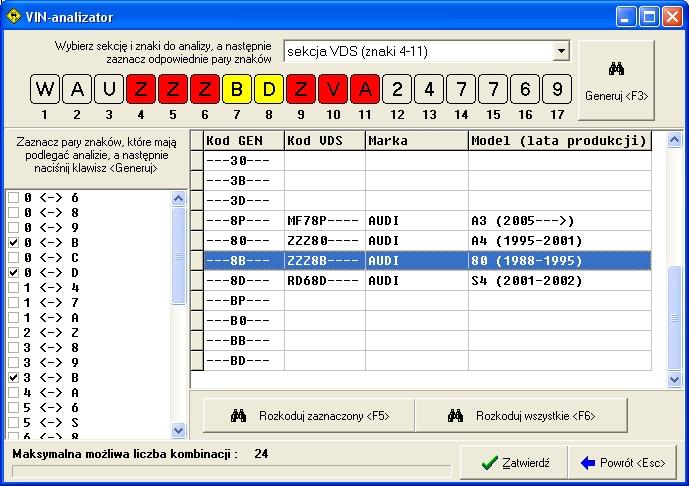Viewport: 689px width, 486px height.
Task: Click the Marka column header
Action: click(417, 141)
